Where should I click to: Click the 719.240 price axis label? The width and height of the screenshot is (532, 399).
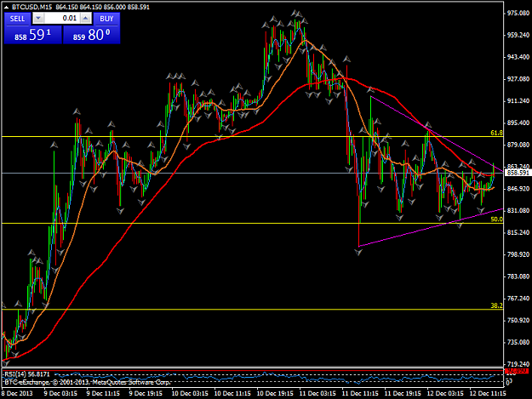click(x=518, y=362)
